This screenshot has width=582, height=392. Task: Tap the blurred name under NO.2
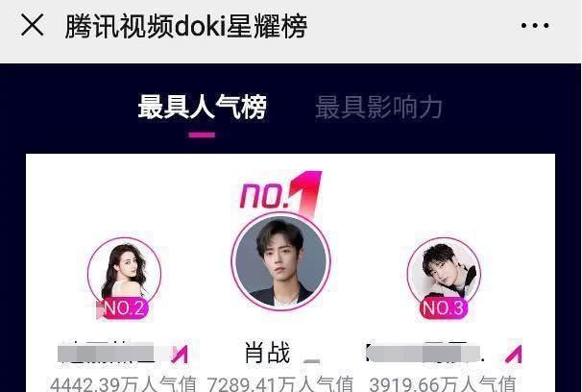[109, 353]
